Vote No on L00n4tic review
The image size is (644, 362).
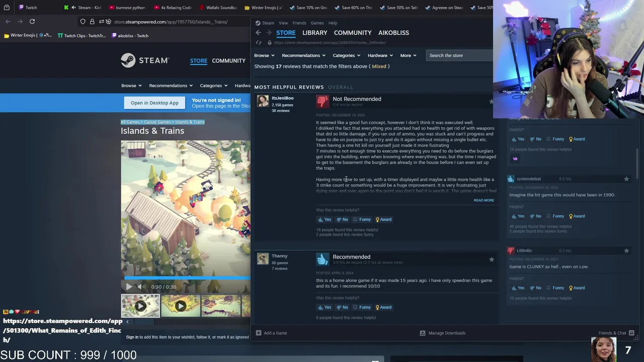point(535,288)
